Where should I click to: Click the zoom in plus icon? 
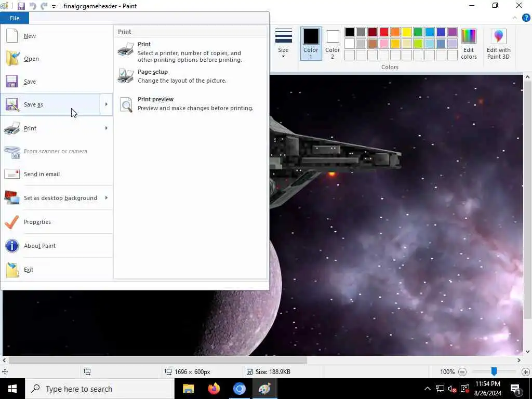click(526, 372)
